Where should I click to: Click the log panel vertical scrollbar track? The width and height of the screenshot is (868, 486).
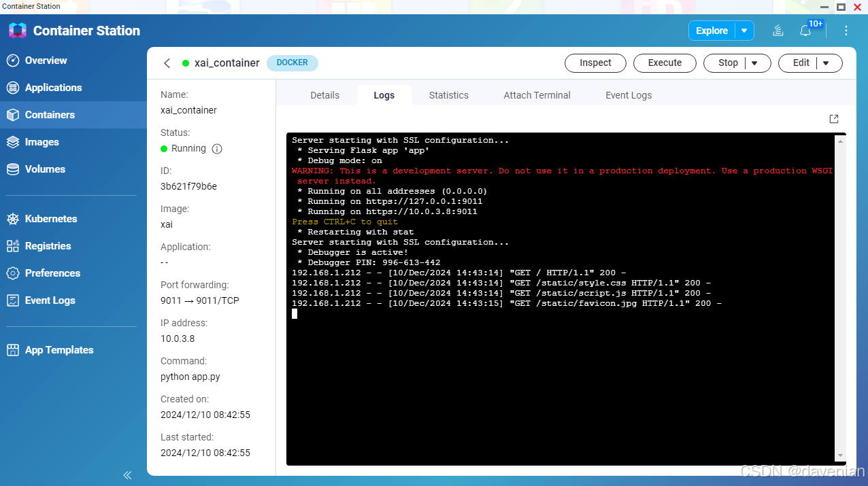[x=841, y=298]
